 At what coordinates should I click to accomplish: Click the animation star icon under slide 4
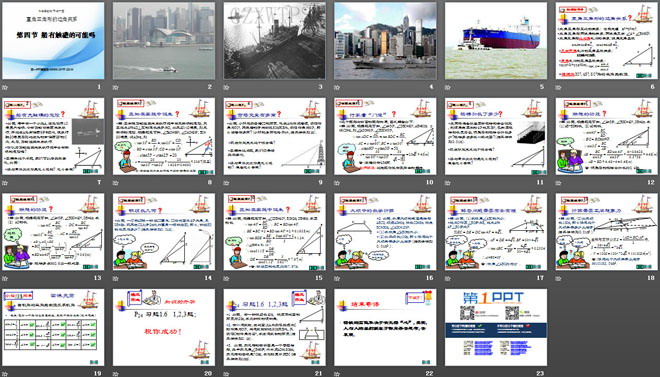(337, 87)
